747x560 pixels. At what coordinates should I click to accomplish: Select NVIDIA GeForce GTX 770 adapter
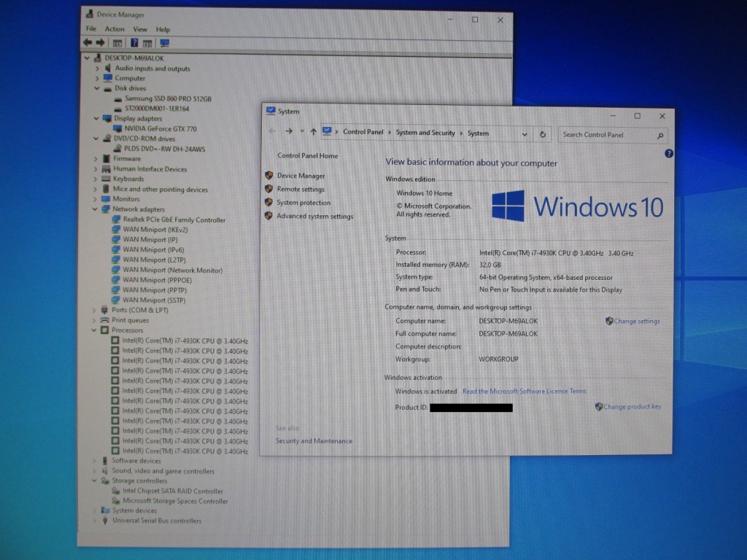pyautogui.click(x=160, y=128)
